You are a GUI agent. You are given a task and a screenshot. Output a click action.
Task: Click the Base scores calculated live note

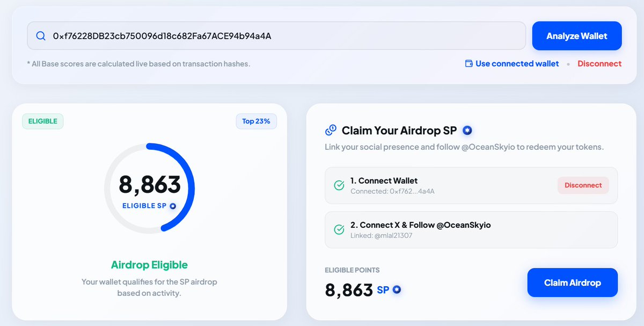[138, 63]
